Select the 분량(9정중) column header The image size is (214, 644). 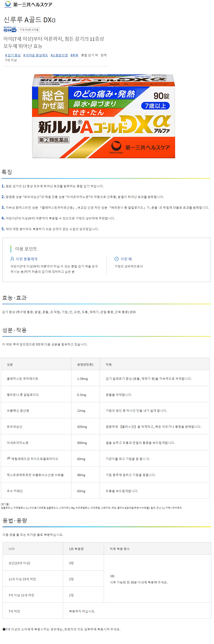pos(85,364)
